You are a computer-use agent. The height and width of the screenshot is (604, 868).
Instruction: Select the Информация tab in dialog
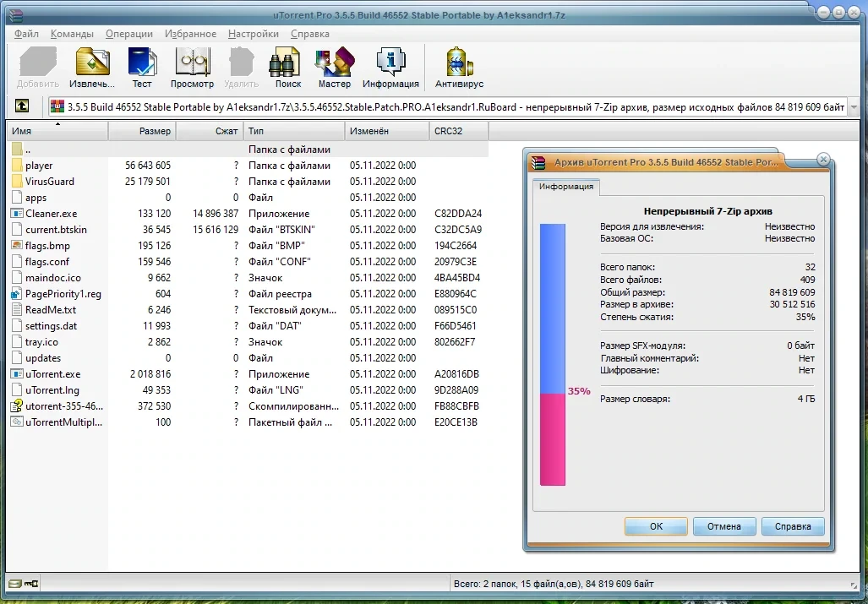pos(565,187)
